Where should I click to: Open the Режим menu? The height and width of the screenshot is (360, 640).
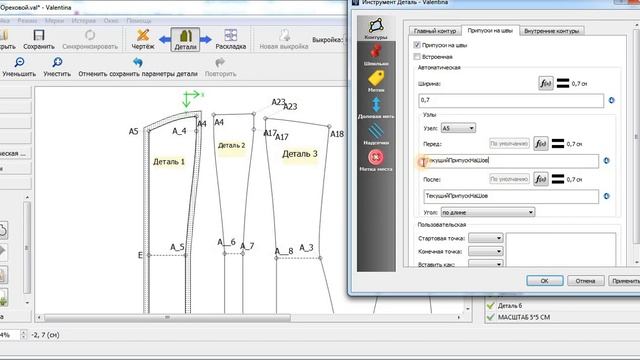tap(27, 20)
